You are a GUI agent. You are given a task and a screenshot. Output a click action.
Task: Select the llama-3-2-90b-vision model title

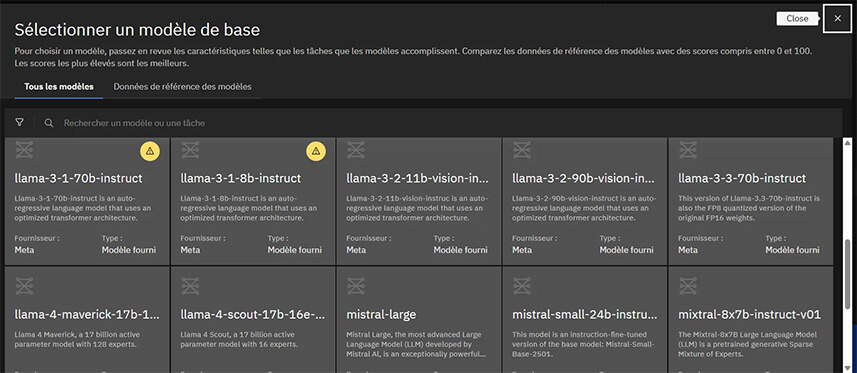tap(584, 178)
